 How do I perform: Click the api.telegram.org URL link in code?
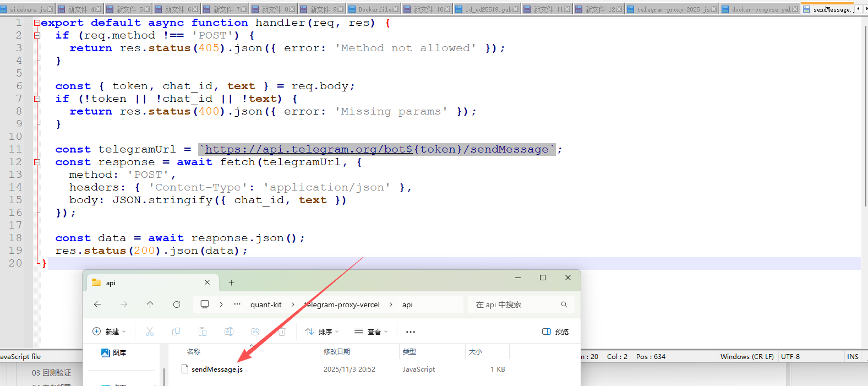coord(308,149)
